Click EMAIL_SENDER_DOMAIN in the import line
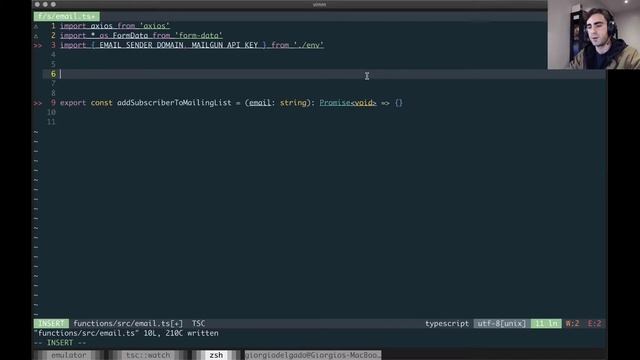The height and width of the screenshot is (360, 640). click(141, 45)
